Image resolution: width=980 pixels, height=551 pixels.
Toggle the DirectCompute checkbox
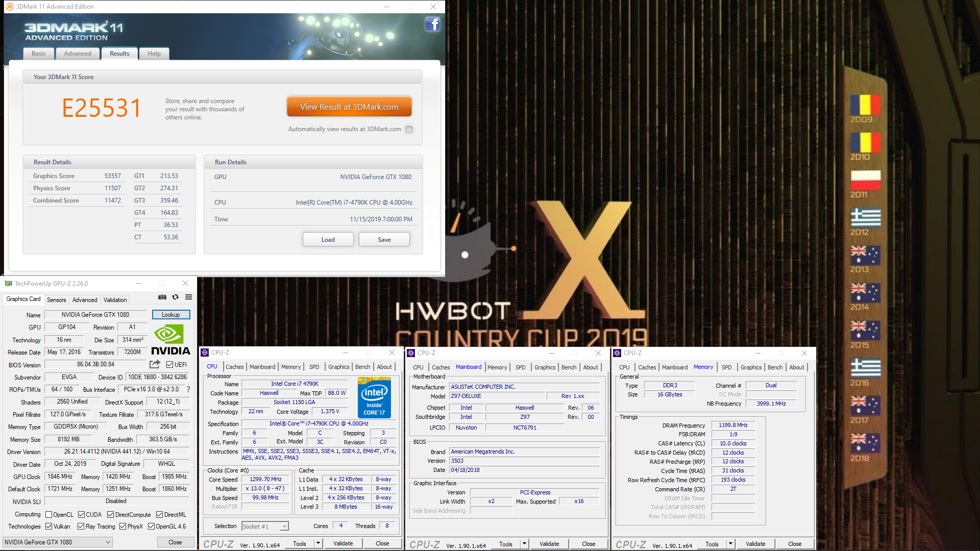(111, 515)
